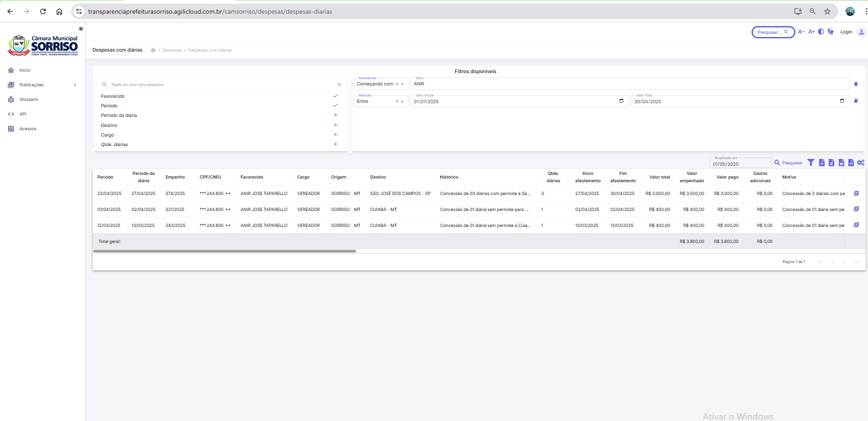This screenshot has width=868, height=421.
Task: Delete the Favorecido filter with trash icon
Action: point(856,84)
